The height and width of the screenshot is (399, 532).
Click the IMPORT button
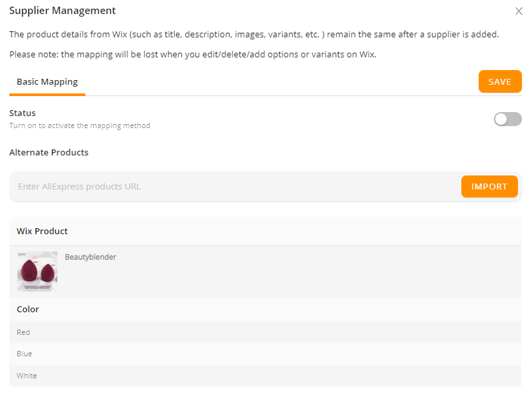(x=489, y=186)
